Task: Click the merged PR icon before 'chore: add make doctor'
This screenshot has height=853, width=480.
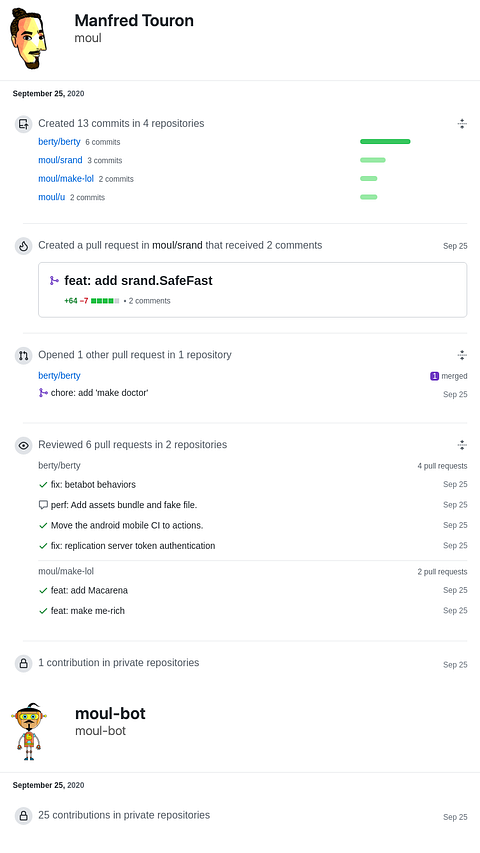Action: click(43, 393)
